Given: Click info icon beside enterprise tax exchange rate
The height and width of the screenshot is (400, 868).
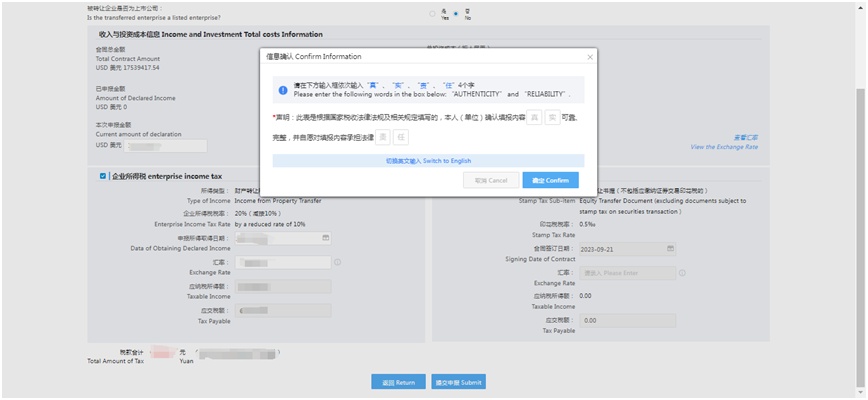Looking at the screenshot, I should pyautogui.click(x=338, y=263).
